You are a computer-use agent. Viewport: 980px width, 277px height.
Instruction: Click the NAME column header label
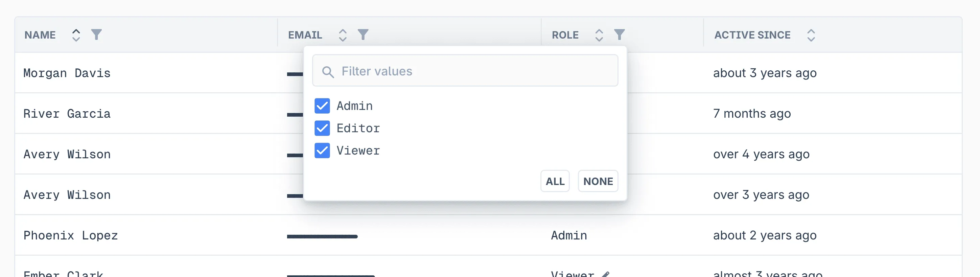[40, 35]
